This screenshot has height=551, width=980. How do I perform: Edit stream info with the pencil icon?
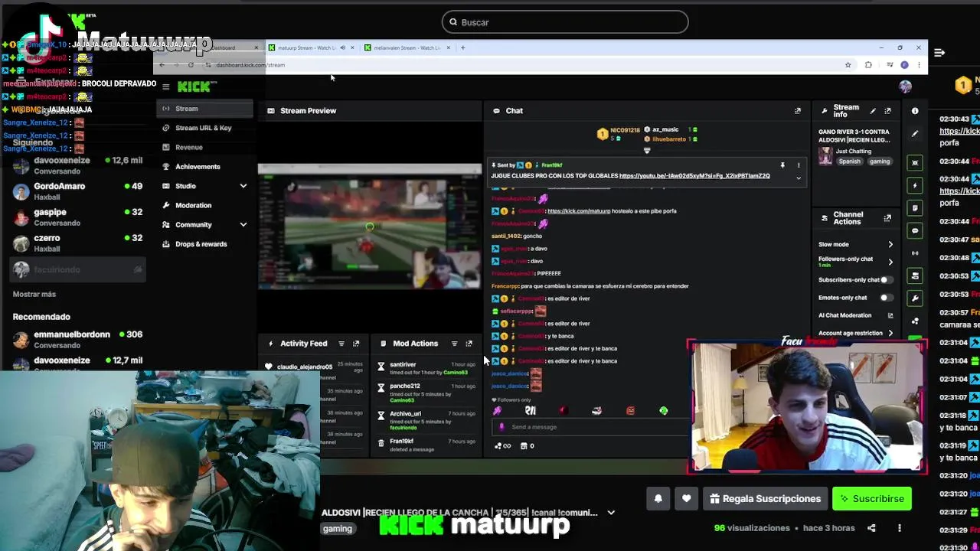[x=873, y=111]
